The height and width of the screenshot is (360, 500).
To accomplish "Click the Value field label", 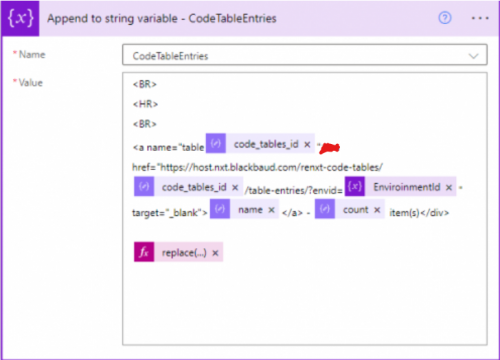I will 30,83.
